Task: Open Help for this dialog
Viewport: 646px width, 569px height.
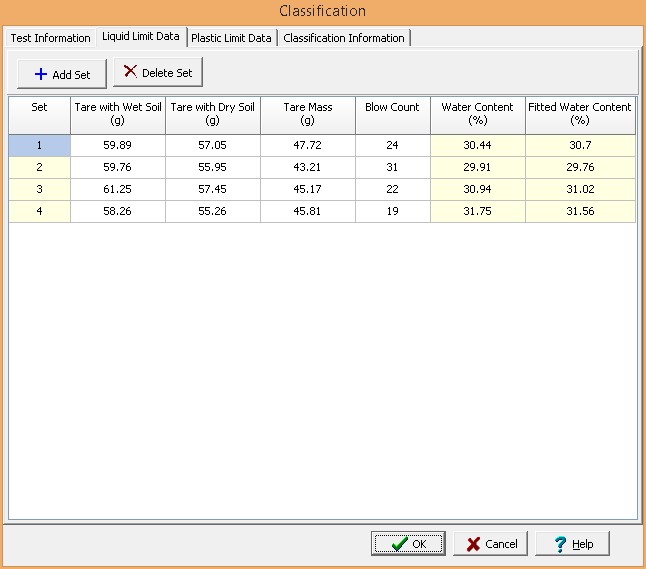Action: pos(572,544)
